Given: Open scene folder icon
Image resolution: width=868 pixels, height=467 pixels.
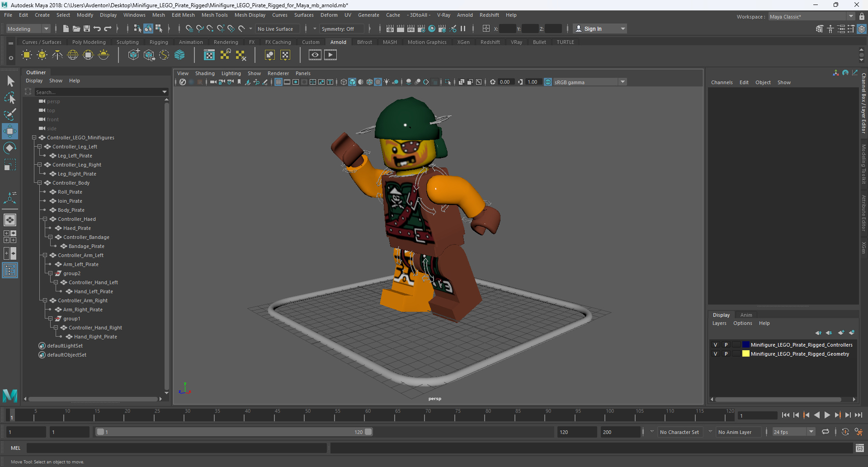Looking at the screenshot, I should tap(76, 29).
